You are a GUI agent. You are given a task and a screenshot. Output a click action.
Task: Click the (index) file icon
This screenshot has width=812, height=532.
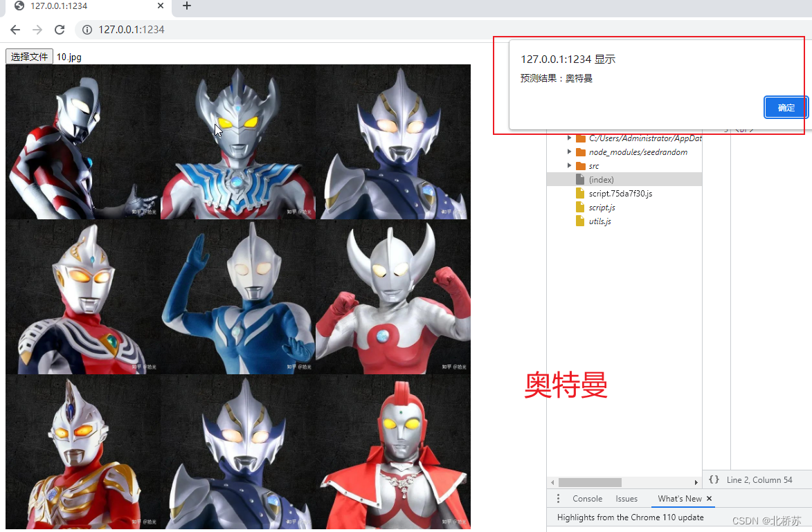580,180
